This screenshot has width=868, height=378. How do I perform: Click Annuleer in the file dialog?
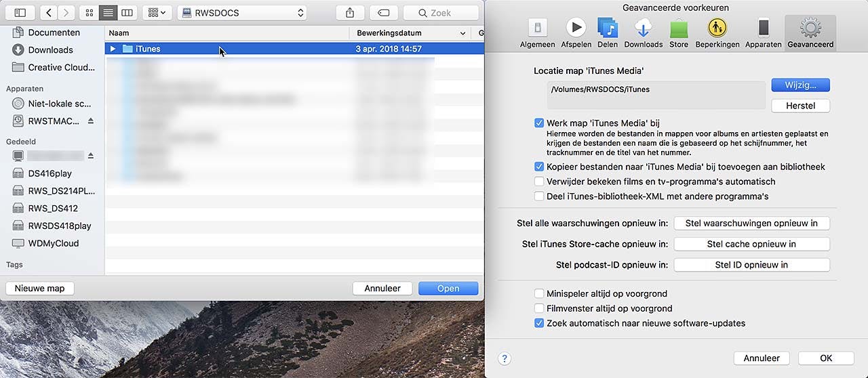coord(382,288)
